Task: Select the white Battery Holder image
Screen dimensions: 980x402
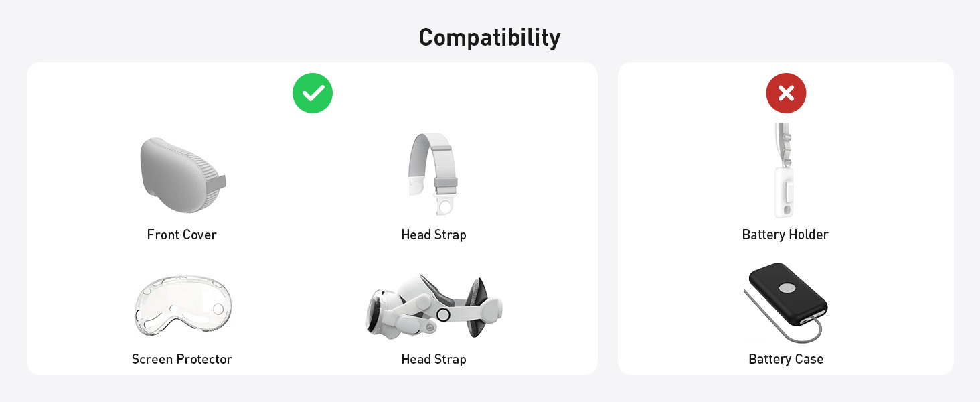Action: (x=786, y=171)
